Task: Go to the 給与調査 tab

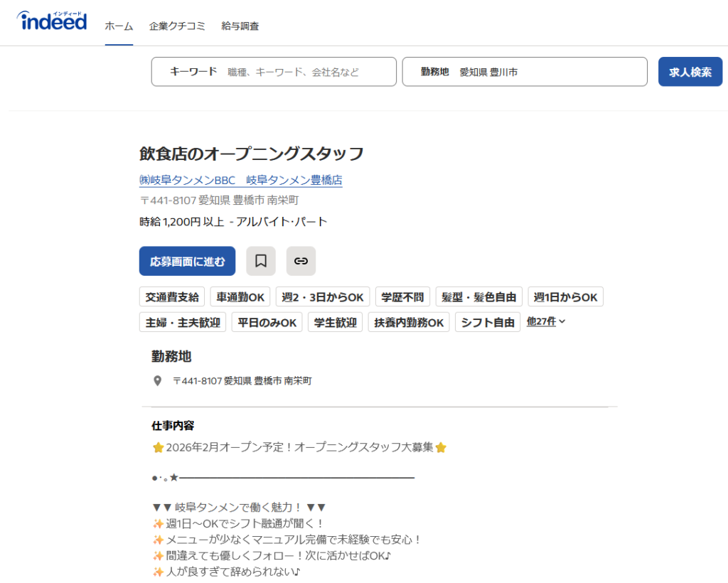Action: [240, 26]
